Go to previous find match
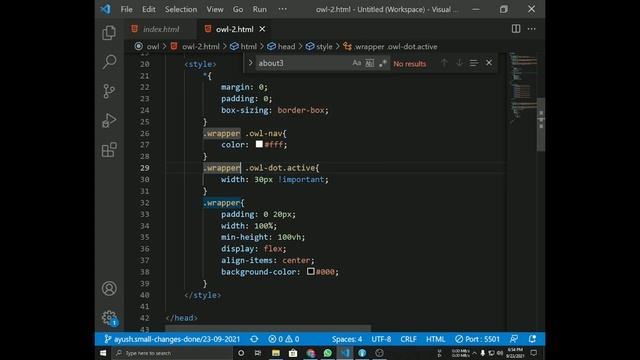640x360 pixels. tap(444, 63)
